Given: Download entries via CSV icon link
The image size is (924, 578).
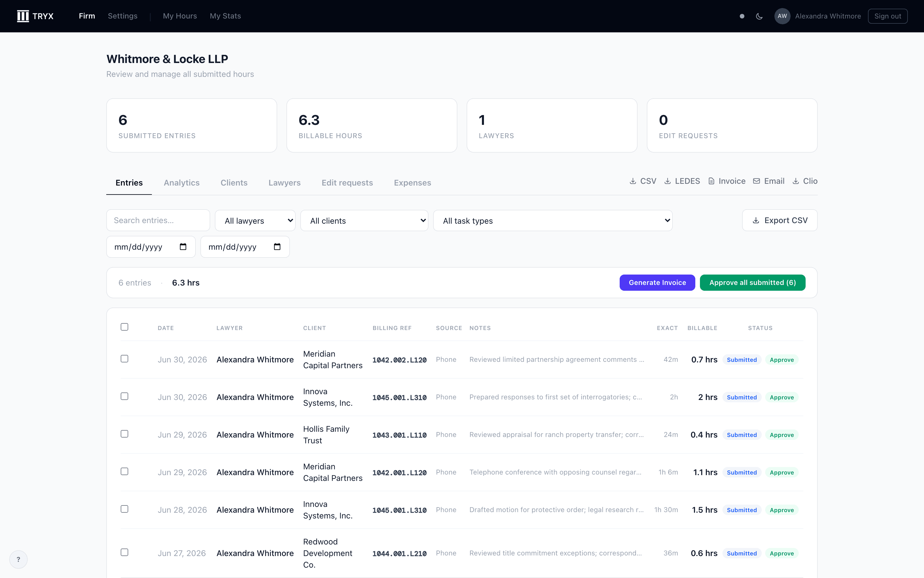Looking at the screenshot, I should (643, 181).
